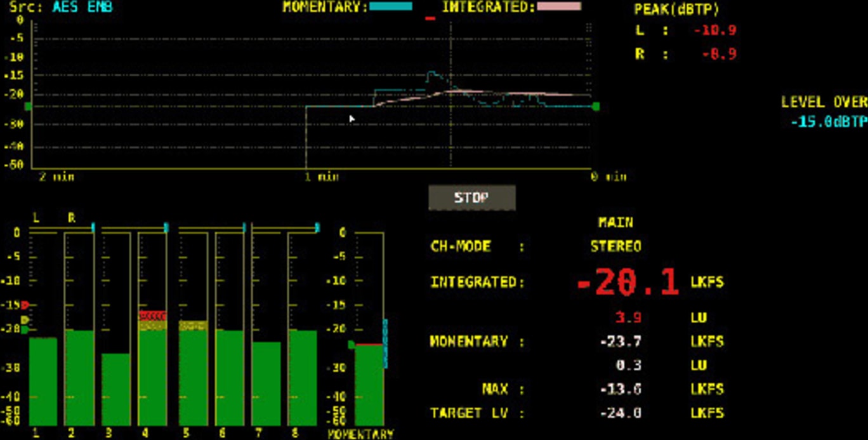Click the STOP measurement button

tap(472, 197)
